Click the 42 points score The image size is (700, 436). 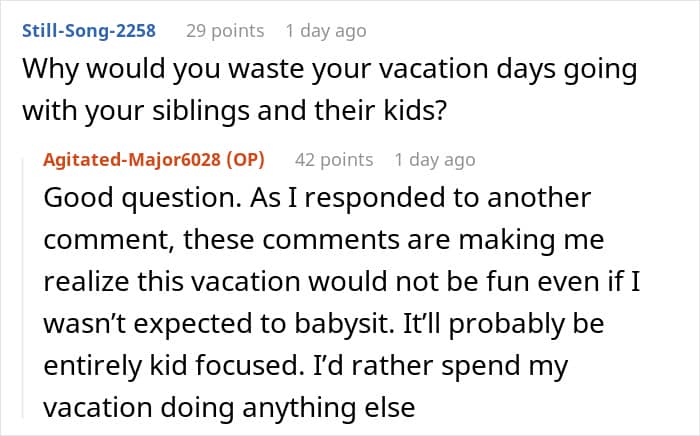tap(334, 160)
